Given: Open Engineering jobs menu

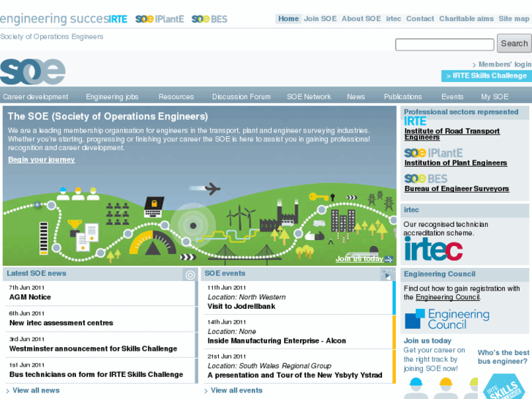Looking at the screenshot, I should (112, 97).
